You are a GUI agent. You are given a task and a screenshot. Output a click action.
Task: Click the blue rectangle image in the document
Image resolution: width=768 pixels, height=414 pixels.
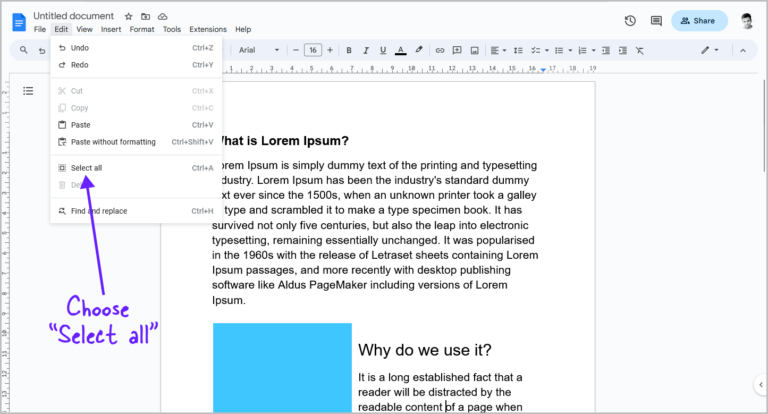(x=282, y=367)
